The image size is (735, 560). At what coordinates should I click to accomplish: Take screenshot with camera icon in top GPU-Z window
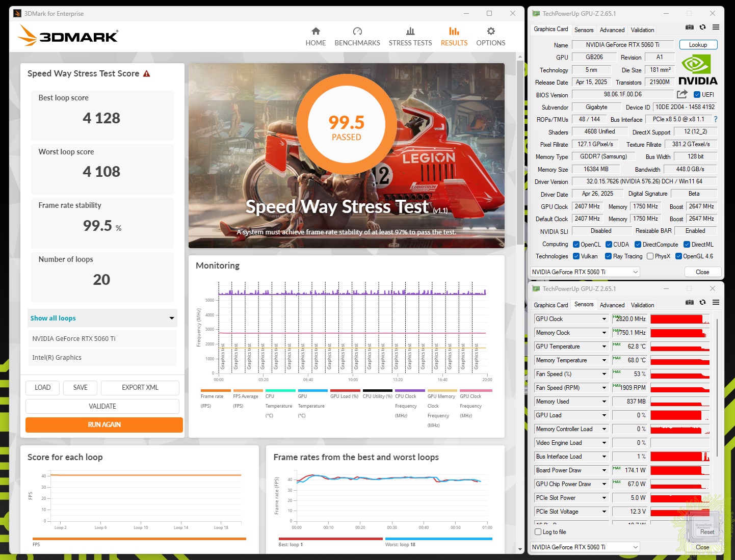tap(689, 28)
